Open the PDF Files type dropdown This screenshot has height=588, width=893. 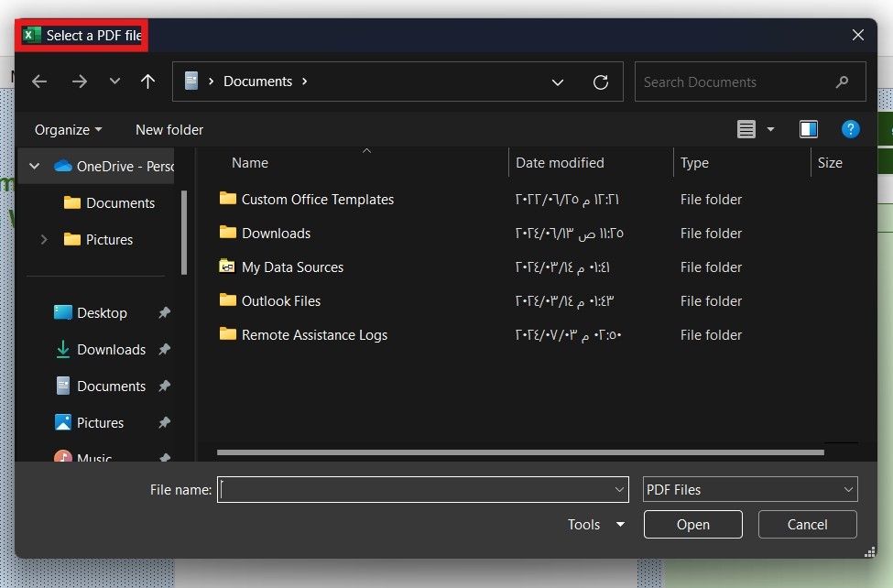click(x=750, y=489)
